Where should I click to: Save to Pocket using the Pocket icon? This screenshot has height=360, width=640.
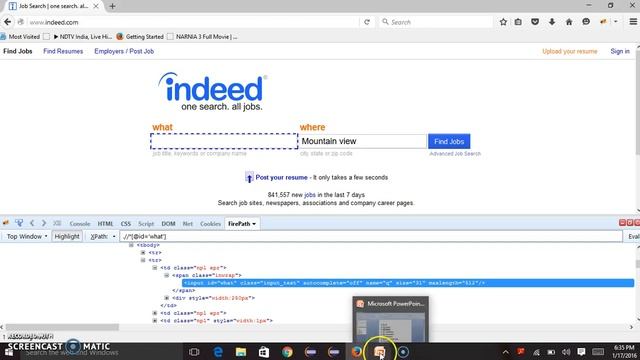tap(535, 22)
